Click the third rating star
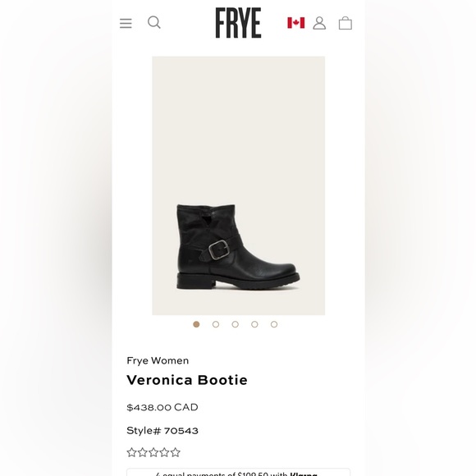 (x=153, y=452)
